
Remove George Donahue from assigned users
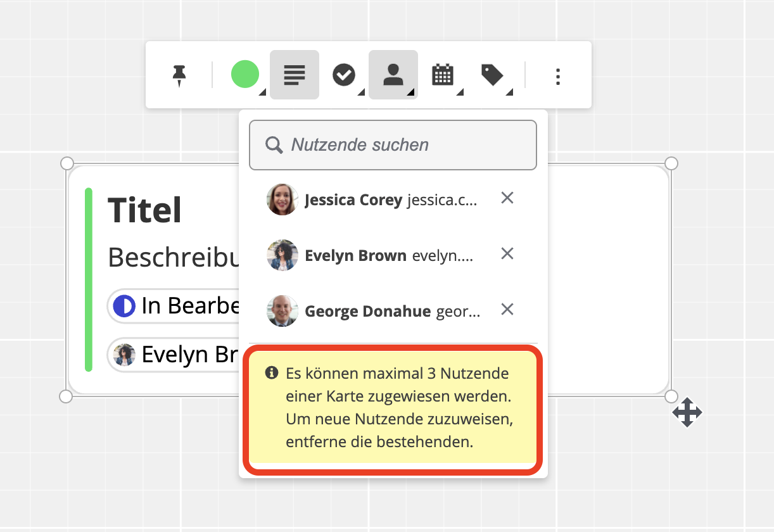point(507,310)
